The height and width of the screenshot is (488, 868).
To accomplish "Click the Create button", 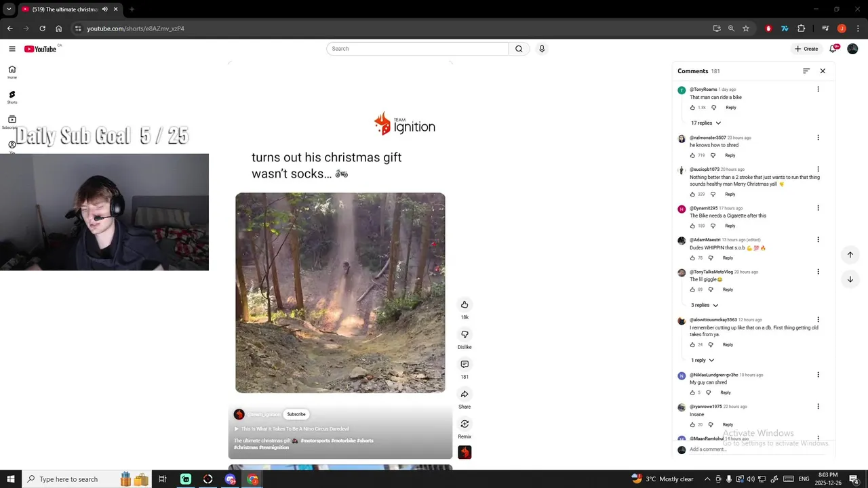I will coord(806,49).
